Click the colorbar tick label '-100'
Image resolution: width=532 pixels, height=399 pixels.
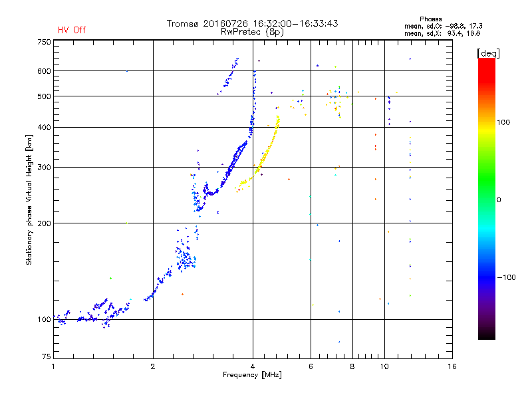(506, 277)
